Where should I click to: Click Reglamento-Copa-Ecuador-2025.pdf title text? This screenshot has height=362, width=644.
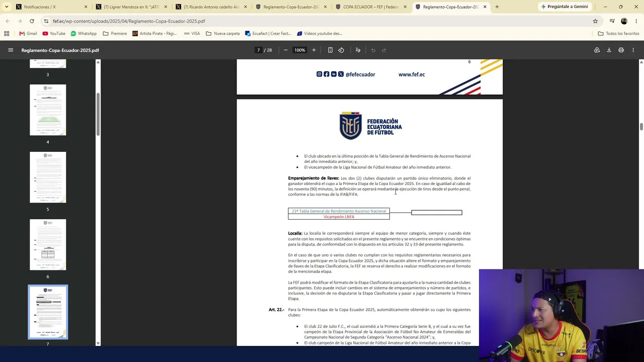pyautogui.click(x=60, y=50)
